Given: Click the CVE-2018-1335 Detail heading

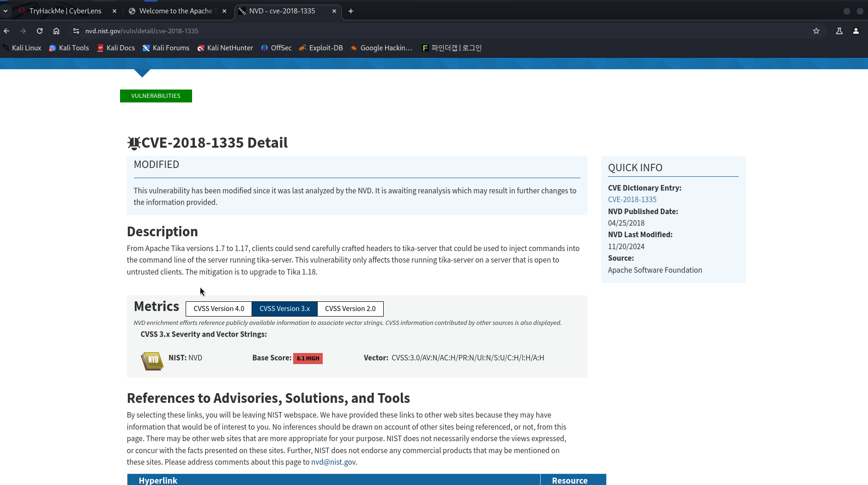Looking at the screenshot, I should tap(214, 143).
